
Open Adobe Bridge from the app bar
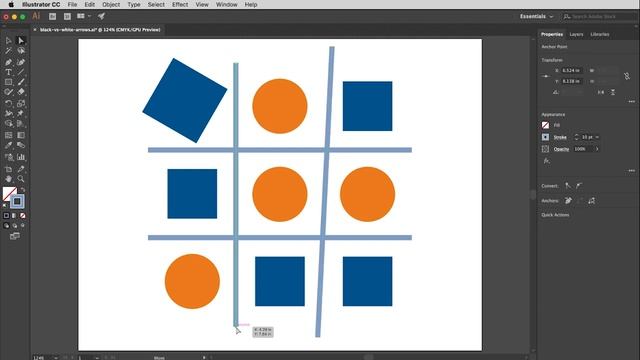point(53,16)
